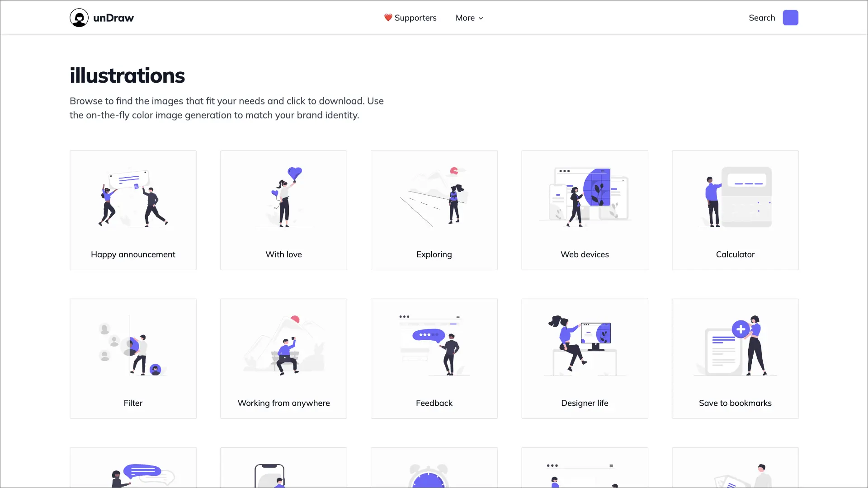Click the red heart icon beside Supporters

388,18
